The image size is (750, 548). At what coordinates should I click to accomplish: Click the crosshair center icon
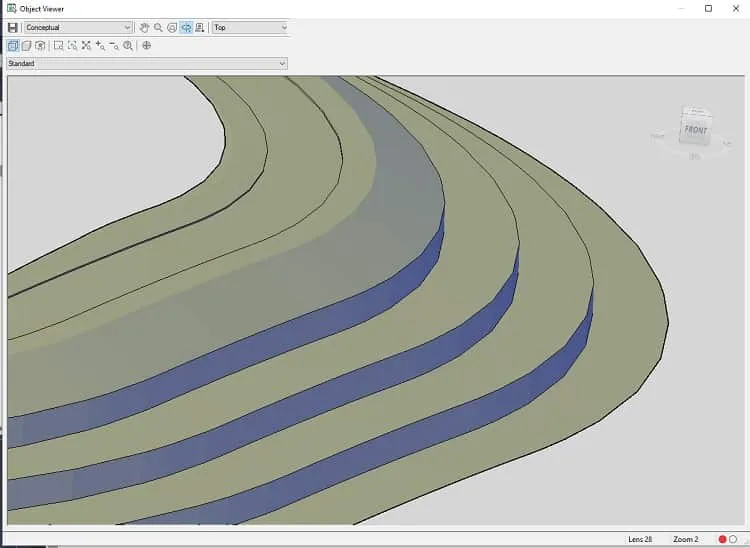pyautogui.click(x=147, y=45)
